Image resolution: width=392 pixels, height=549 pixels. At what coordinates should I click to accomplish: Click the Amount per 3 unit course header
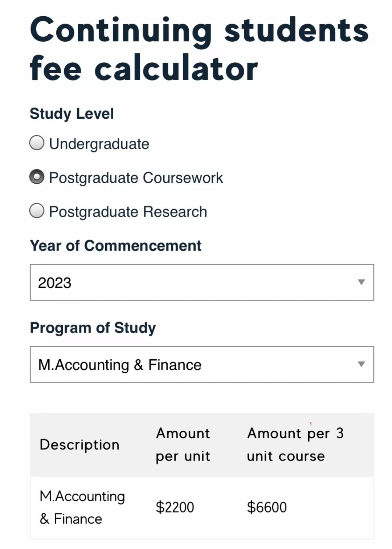(x=295, y=444)
